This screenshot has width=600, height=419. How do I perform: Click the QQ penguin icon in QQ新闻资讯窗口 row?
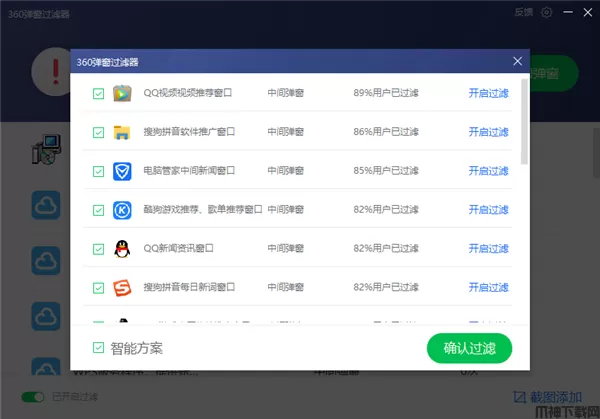122,249
